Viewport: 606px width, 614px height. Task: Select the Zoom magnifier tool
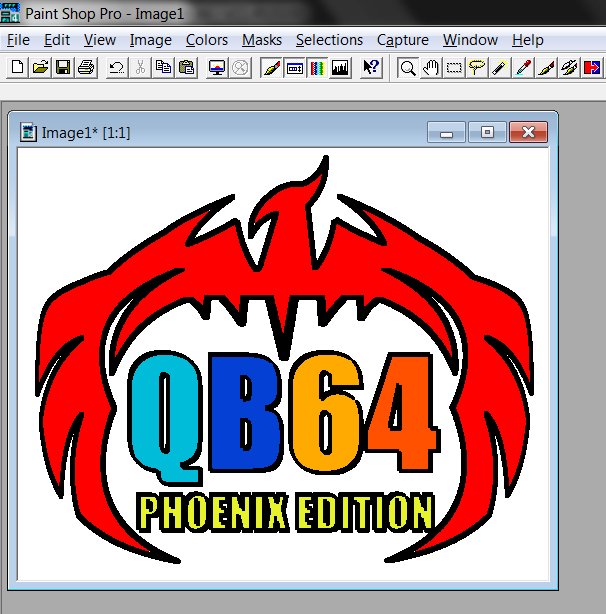[x=408, y=68]
